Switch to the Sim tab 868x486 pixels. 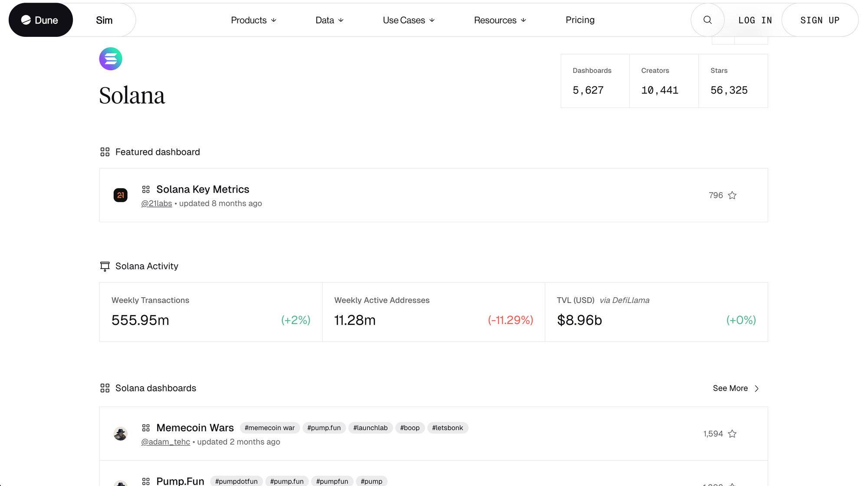[x=104, y=20]
